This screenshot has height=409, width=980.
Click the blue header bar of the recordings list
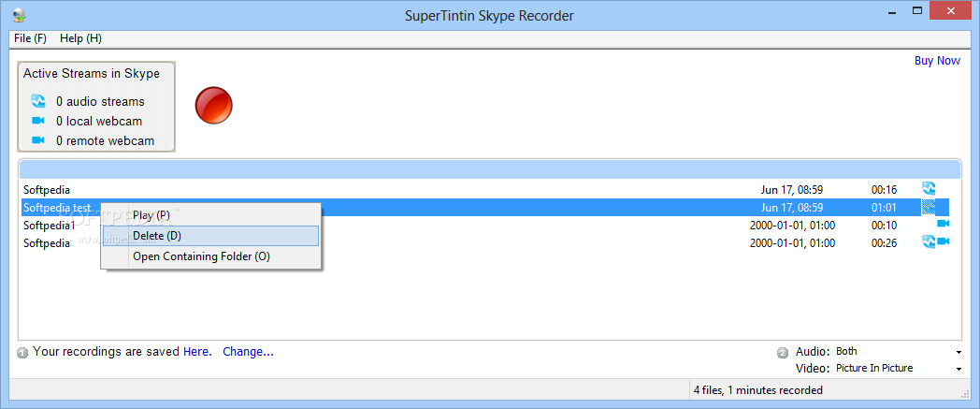[x=490, y=169]
